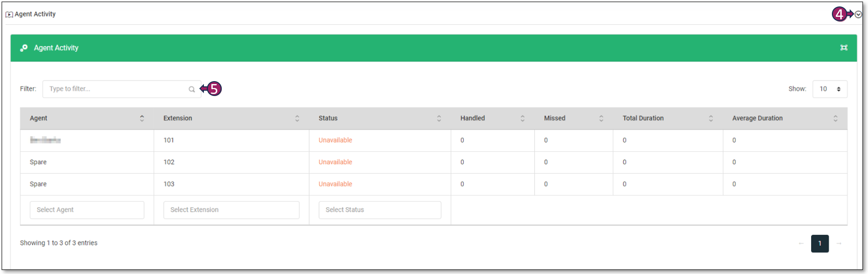Sort by Average Duration column arrows

pos(835,118)
